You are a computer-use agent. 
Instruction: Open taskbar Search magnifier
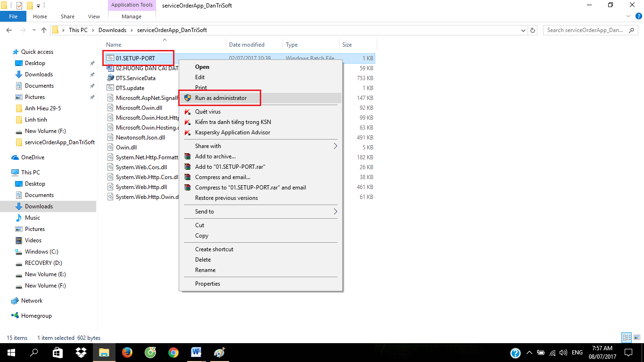pos(34,353)
